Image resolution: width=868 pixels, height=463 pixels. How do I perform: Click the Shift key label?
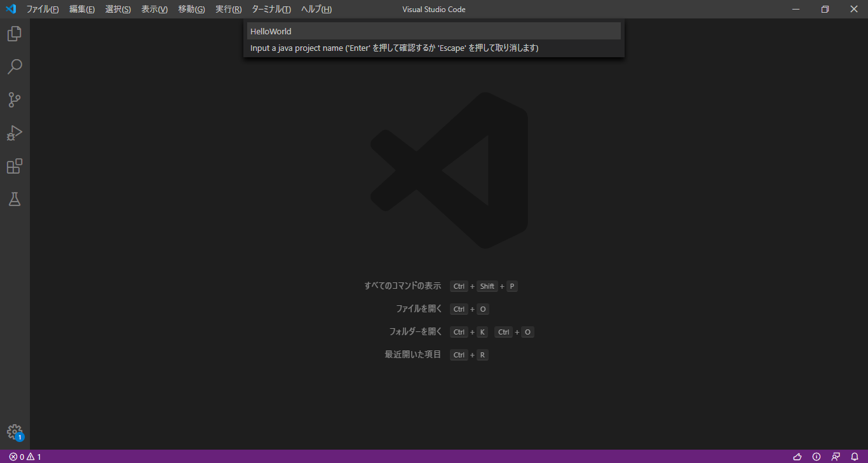[x=487, y=286]
